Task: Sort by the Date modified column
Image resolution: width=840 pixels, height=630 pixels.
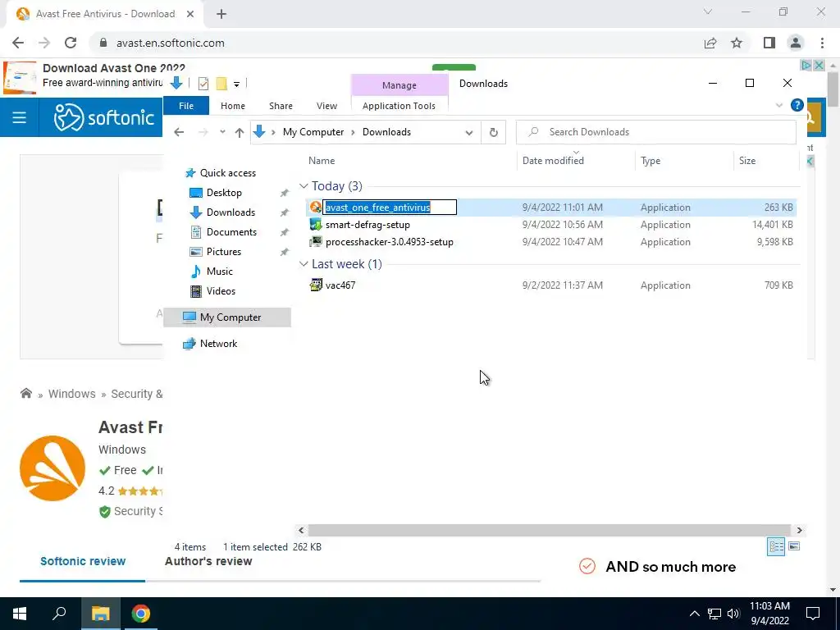Action: [553, 161]
